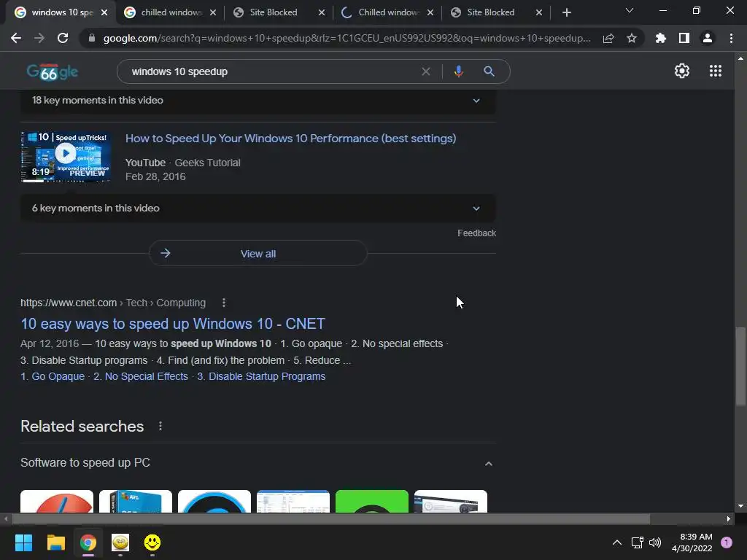
Task: Open the Chrome profile avatar
Action: coord(708,38)
